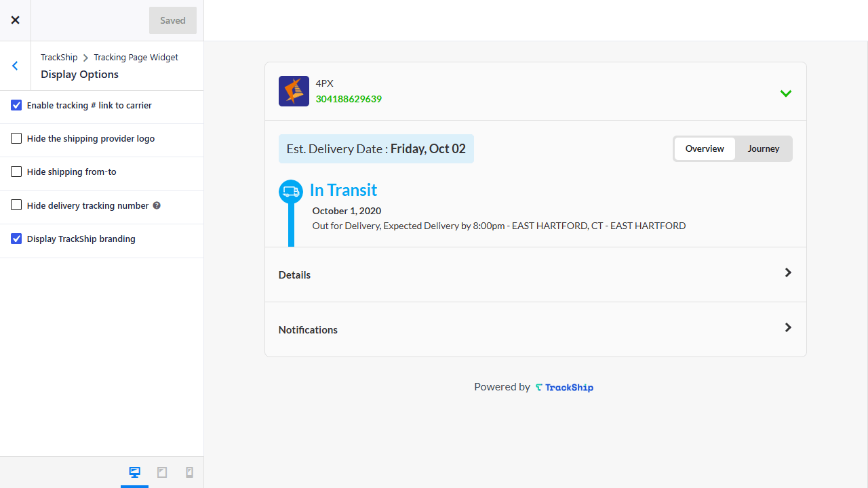
Task: Click Tracking Page Widget breadcrumb
Action: click(x=136, y=58)
